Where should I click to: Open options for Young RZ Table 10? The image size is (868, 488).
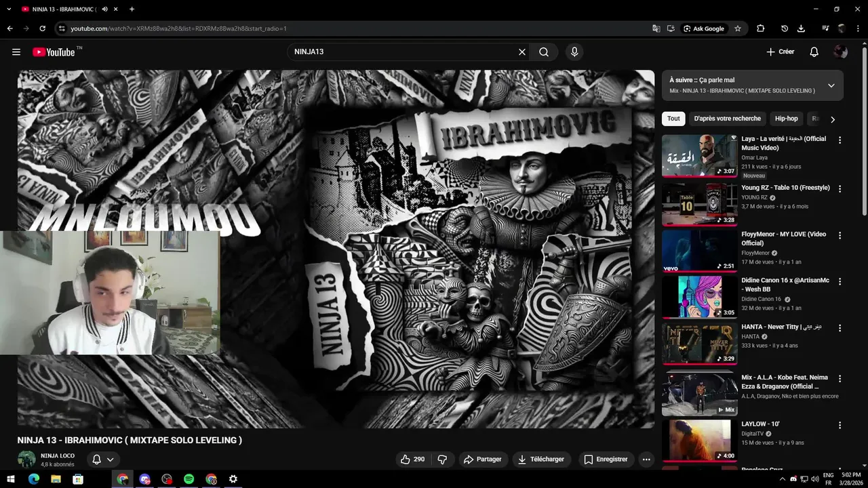click(840, 189)
